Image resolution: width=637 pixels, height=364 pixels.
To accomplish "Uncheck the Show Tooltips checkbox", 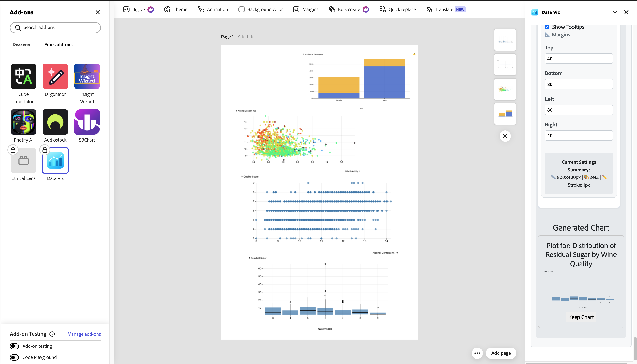I will click(x=547, y=27).
